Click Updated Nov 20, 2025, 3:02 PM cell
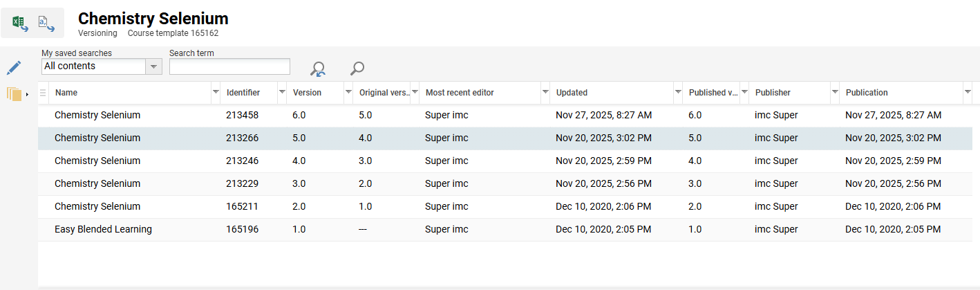This screenshot has height=290, width=980. coord(603,138)
